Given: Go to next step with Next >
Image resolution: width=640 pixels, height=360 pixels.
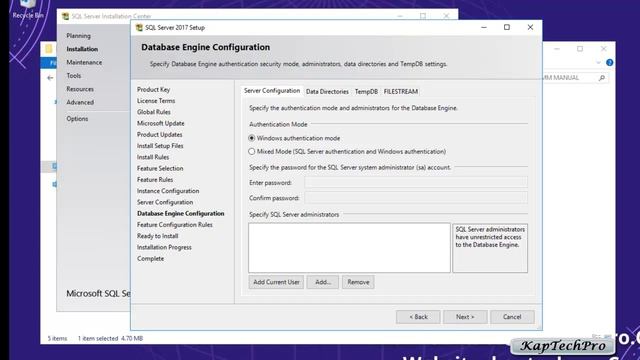Looking at the screenshot, I should click(465, 317).
